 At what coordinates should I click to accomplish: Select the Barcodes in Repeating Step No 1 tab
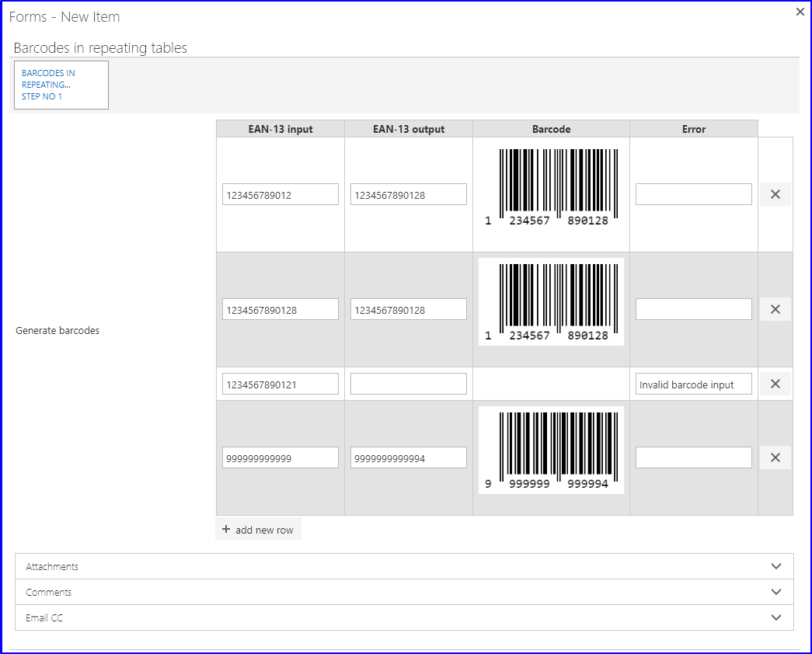(x=61, y=85)
